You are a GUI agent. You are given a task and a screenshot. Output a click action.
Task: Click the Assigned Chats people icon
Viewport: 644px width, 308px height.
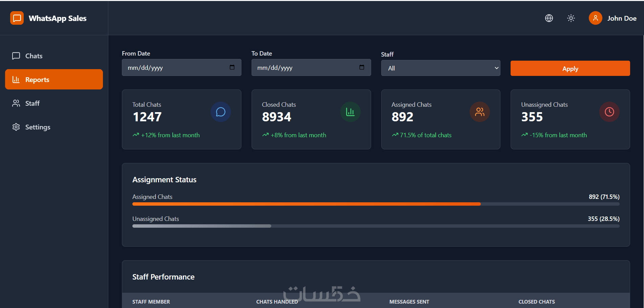480,112
